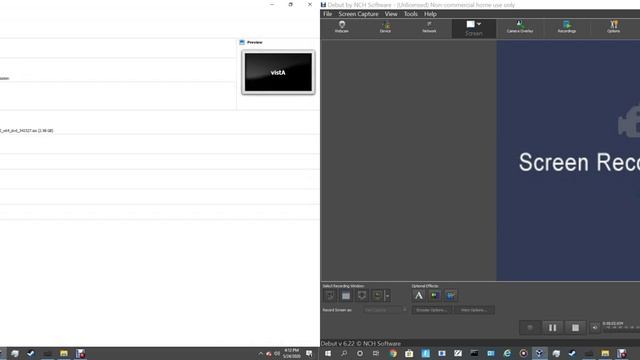This screenshot has width=640, height=360.
Task: Click the first Select Recording Window icon
Action: tap(330, 296)
